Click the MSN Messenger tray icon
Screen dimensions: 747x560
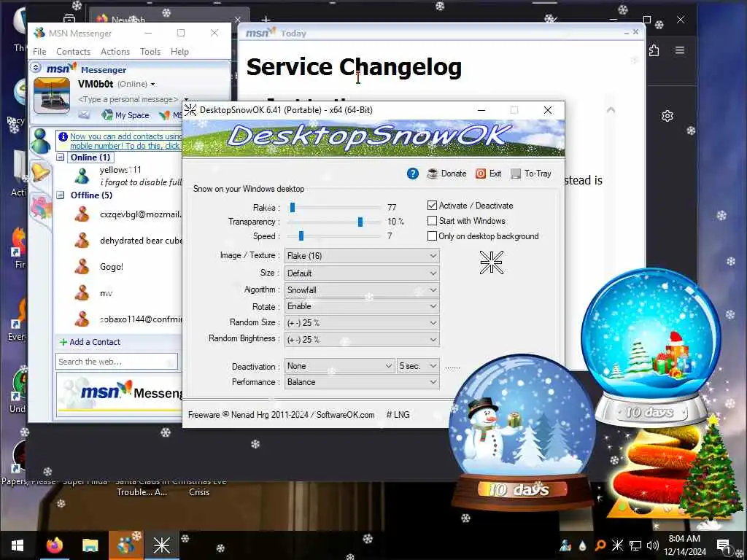565,545
